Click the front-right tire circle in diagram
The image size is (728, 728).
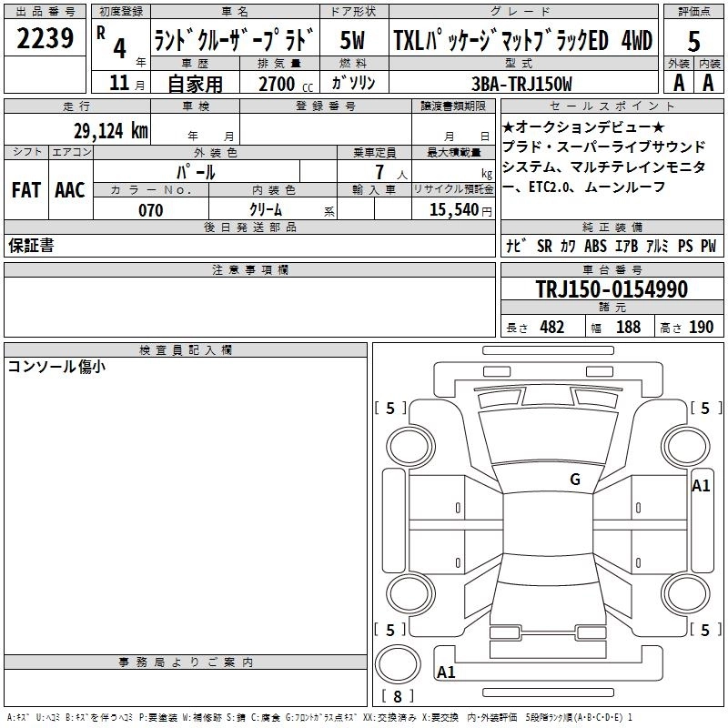point(685,447)
